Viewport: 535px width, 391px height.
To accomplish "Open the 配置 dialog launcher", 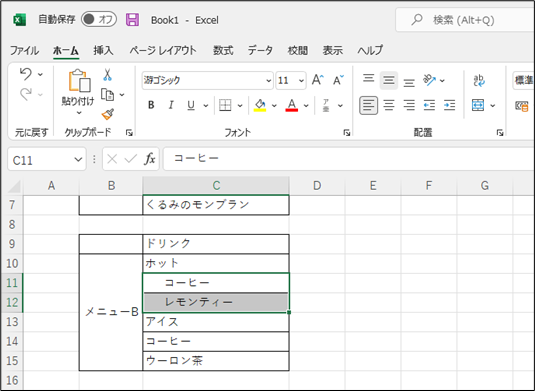I will tap(500, 133).
